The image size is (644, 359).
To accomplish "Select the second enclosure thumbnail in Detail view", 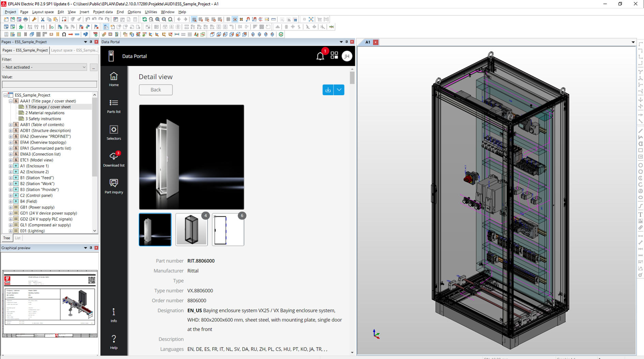I will pyautogui.click(x=191, y=229).
